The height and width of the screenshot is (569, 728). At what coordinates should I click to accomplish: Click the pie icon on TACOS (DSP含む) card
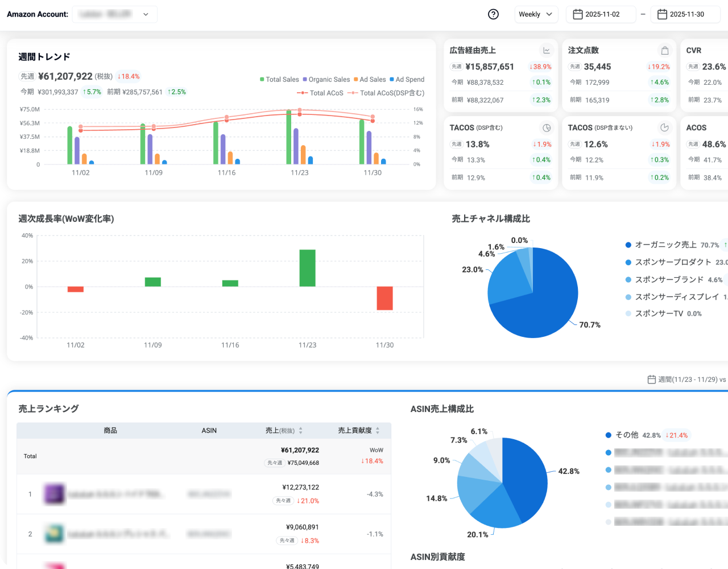(547, 127)
